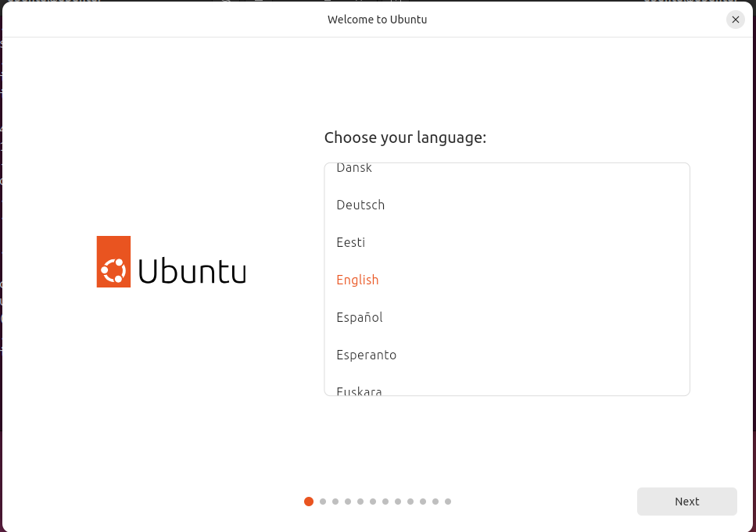Choose Deutsch as the language
This screenshot has height=532, width=756.
(360, 205)
